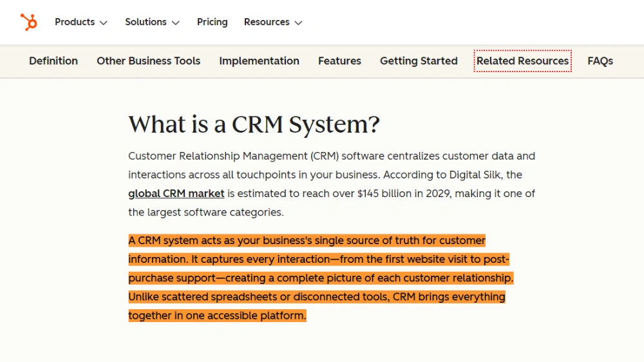The image size is (644, 362).
Task: Jump to the Definition section
Action: click(53, 61)
